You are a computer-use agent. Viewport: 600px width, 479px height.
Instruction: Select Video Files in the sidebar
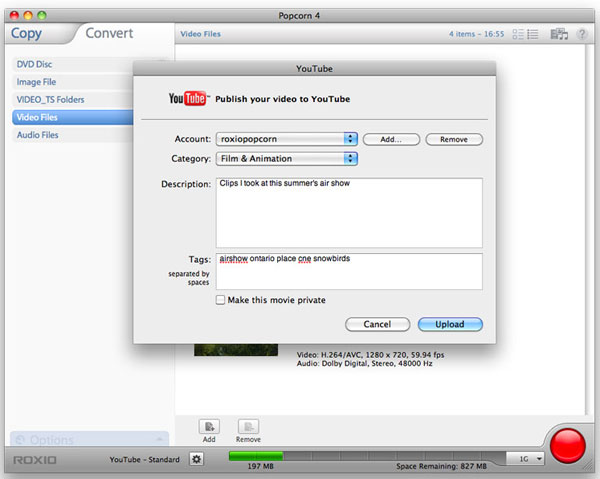coord(73,117)
